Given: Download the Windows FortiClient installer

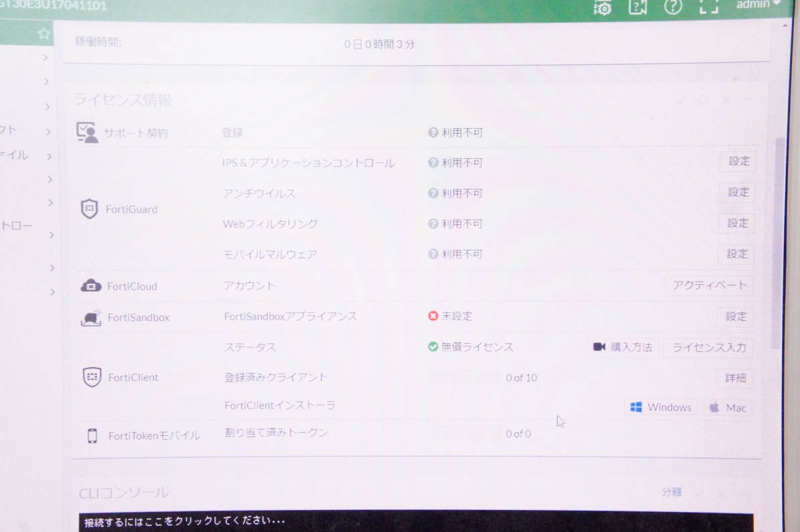Looking at the screenshot, I should [x=660, y=407].
